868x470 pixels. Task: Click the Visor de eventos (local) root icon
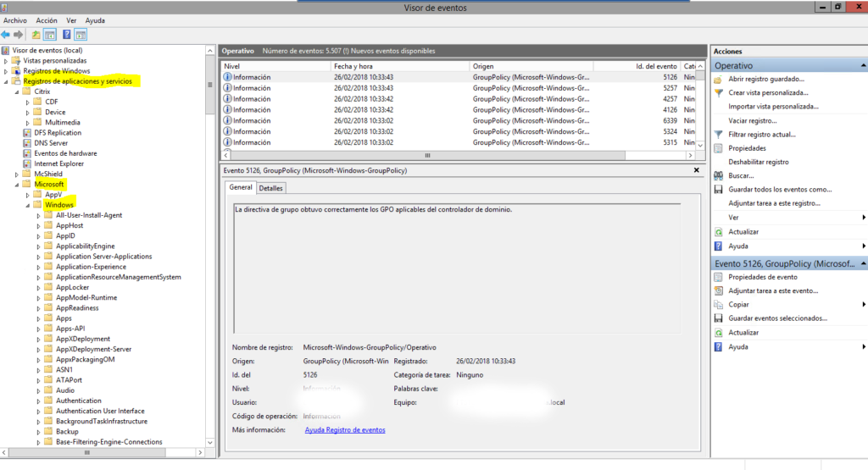6,50
